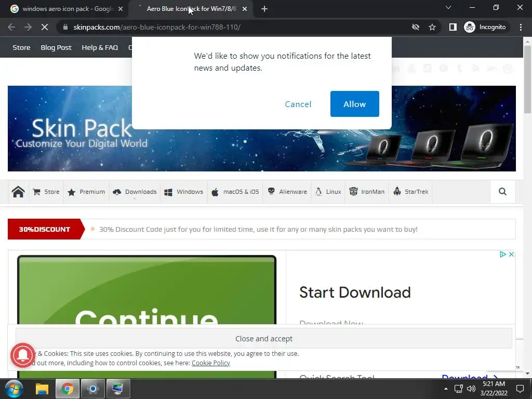The height and width of the screenshot is (399, 532).
Task: Open Help & FAQ menu item
Action: (x=100, y=47)
